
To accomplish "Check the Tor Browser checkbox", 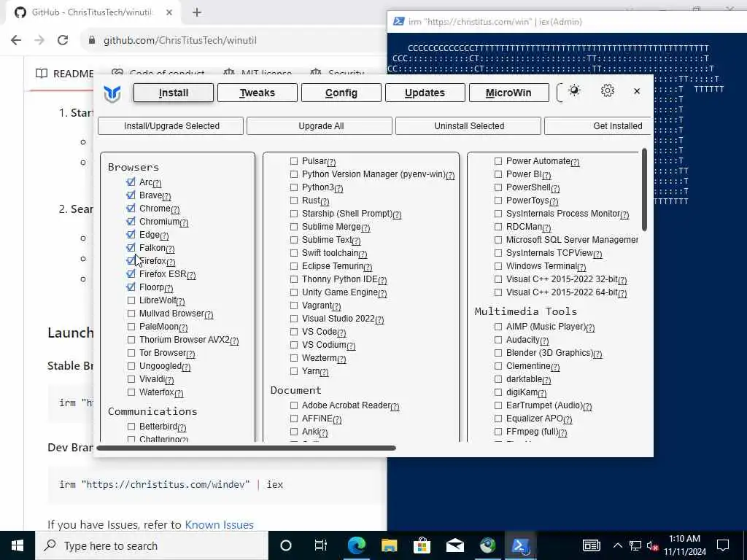I will click(131, 353).
